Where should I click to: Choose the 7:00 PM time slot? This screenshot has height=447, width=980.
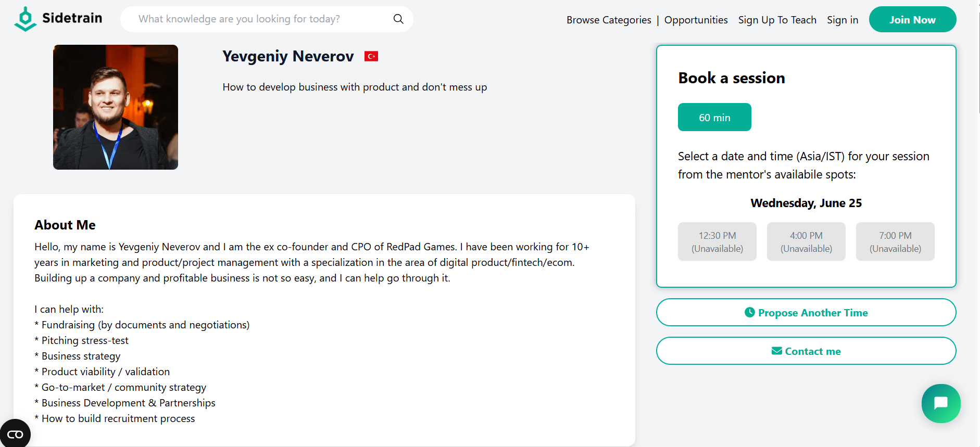(895, 241)
